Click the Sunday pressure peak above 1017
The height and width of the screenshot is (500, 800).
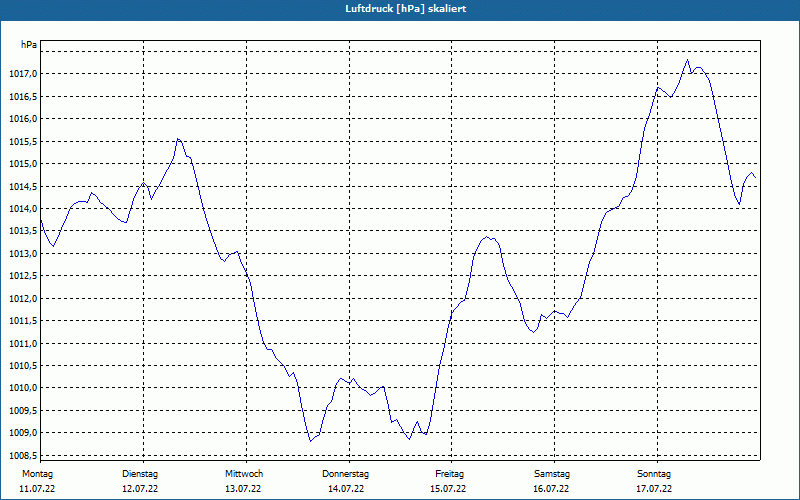687,60
